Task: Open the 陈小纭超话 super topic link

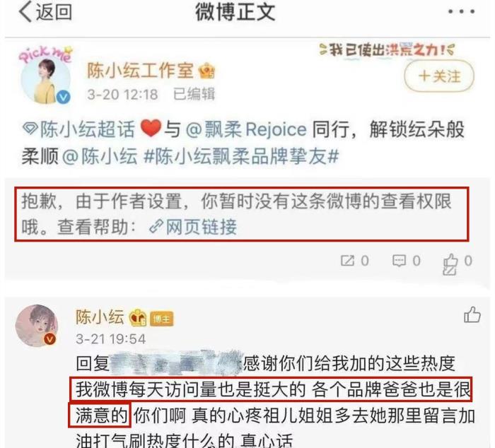Action: [79, 129]
